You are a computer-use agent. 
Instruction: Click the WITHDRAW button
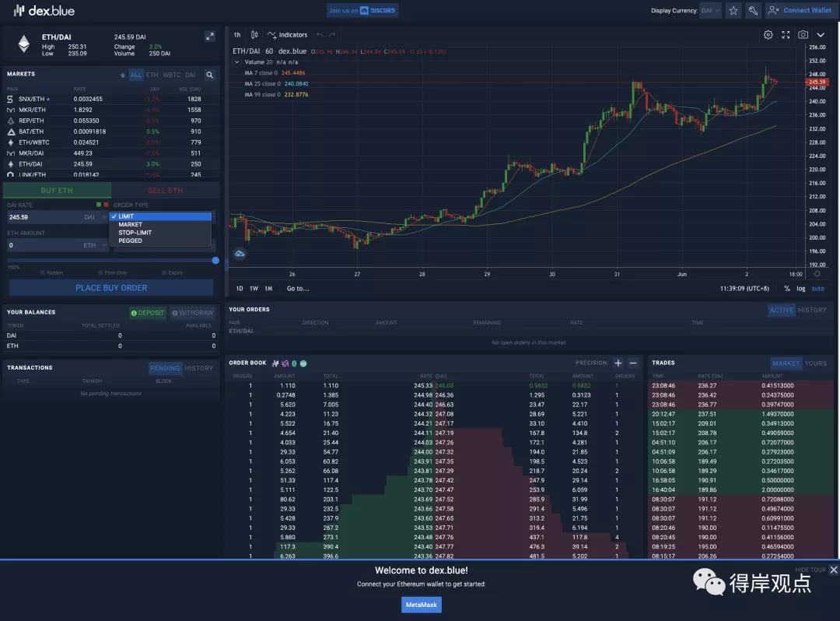pyautogui.click(x=193, y=313)
